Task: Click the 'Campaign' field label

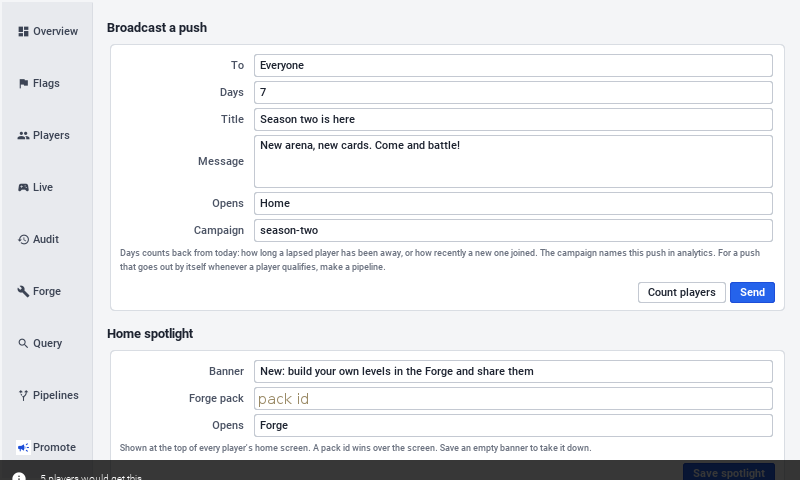Action: click(219, 231)
